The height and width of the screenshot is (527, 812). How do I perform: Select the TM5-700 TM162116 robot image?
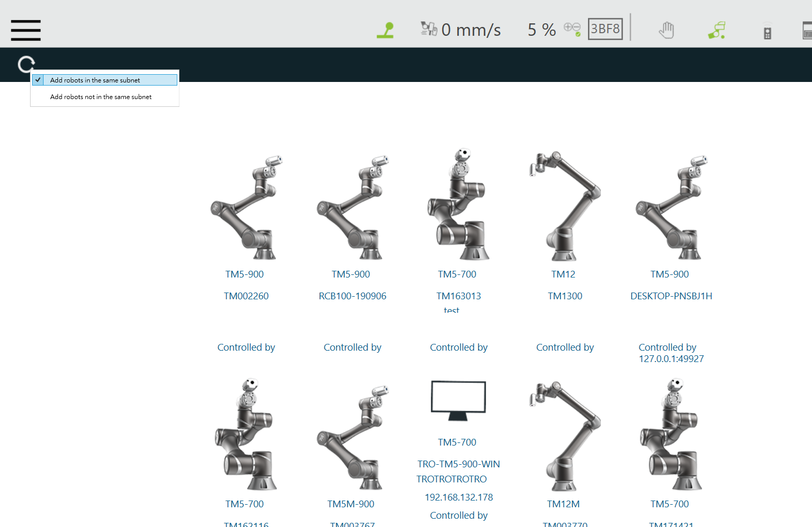tap(246, 434)
